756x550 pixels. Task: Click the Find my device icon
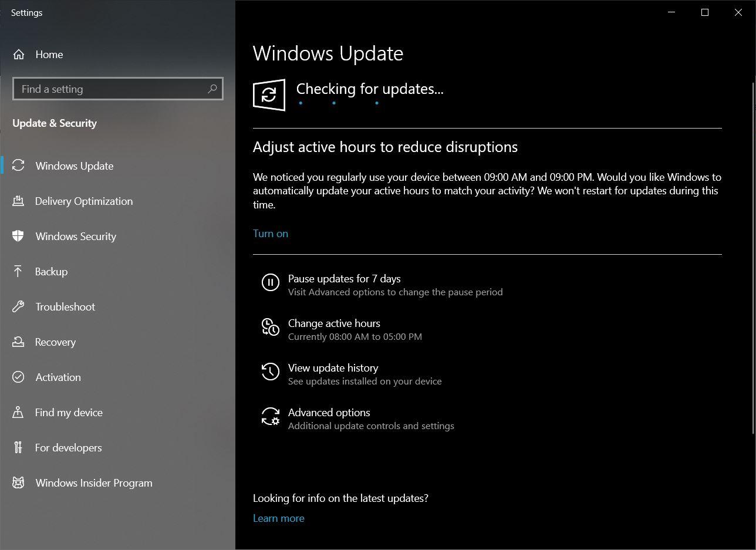(x=18, y=412)
